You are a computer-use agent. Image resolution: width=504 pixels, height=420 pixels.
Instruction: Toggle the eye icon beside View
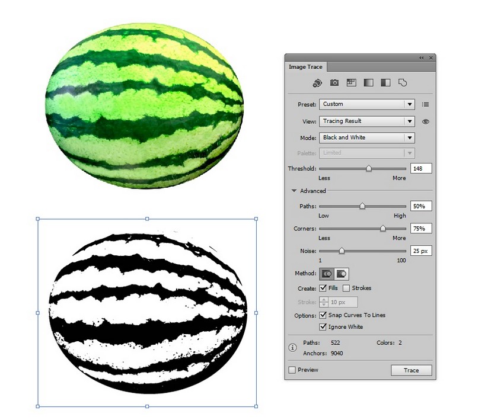(x=426, y=121)
